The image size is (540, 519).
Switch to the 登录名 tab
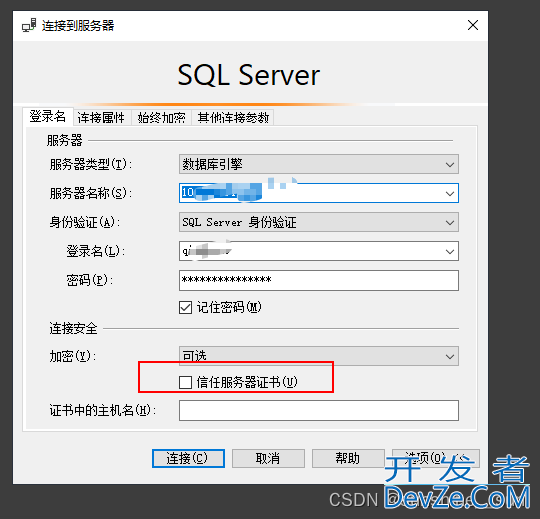[x=48, y=117]
